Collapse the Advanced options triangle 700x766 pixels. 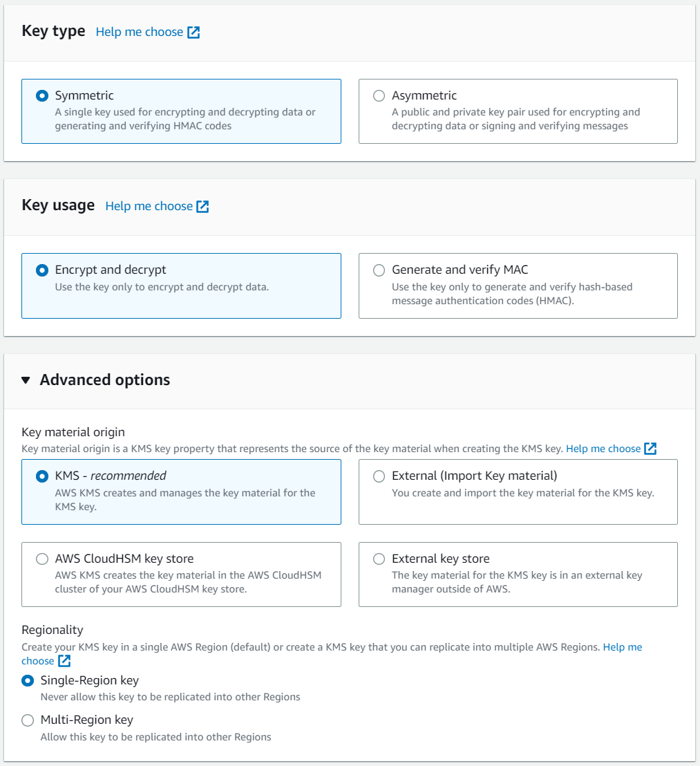point(26,380)
